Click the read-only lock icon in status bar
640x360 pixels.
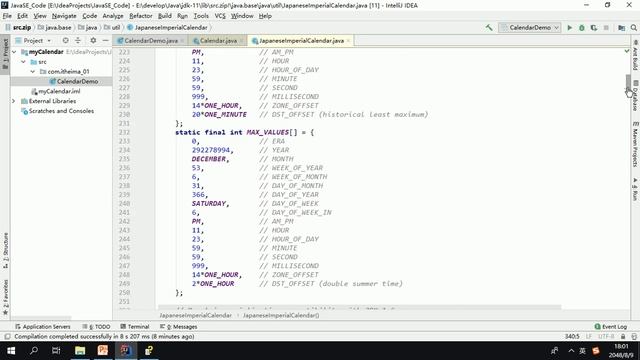pos(623,336)
